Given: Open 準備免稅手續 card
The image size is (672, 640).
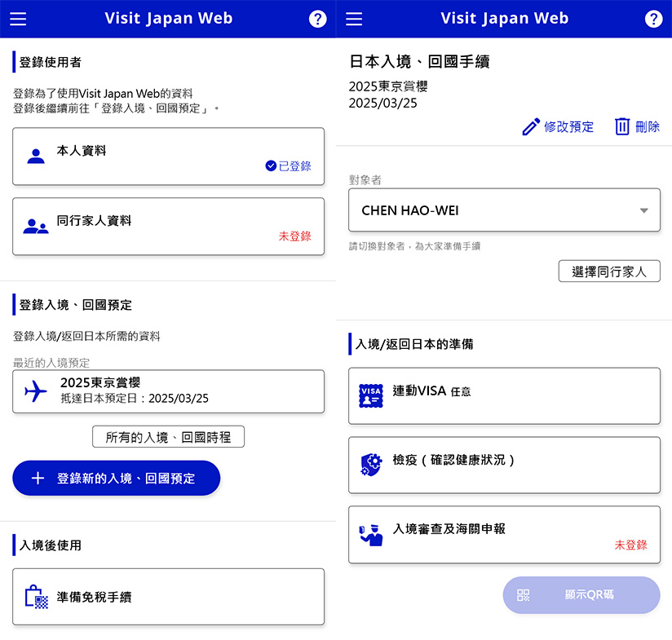Looking at the screenshot, I should tap(169, 597).
